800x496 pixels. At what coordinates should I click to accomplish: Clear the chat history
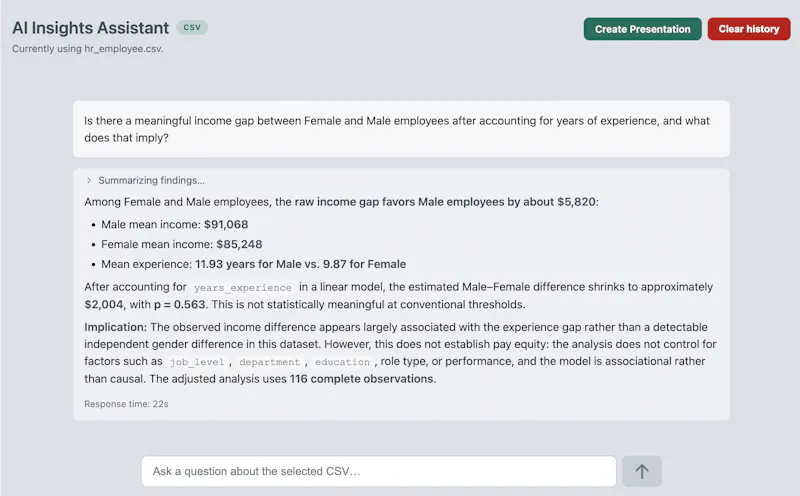pos(748,29)
